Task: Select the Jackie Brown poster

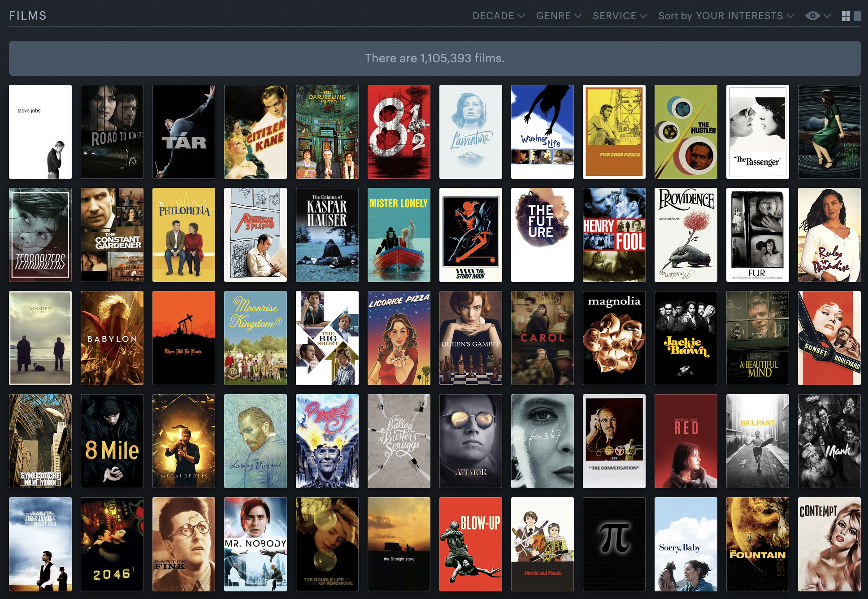Action: tap(686, 338)
